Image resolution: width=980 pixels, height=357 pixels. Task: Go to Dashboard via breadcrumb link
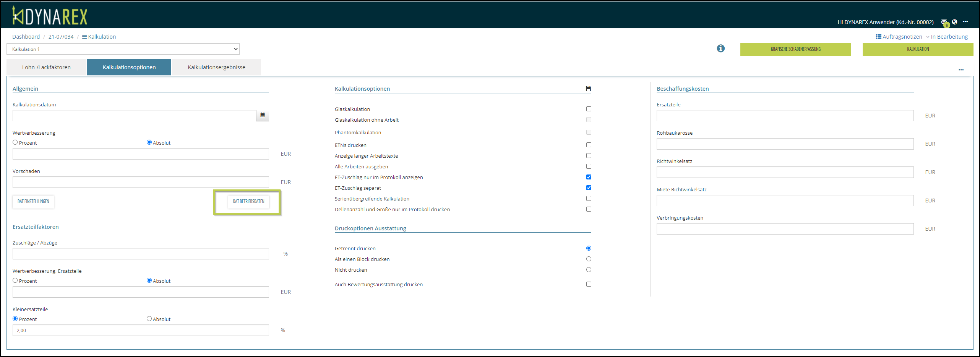pos(26,37)
